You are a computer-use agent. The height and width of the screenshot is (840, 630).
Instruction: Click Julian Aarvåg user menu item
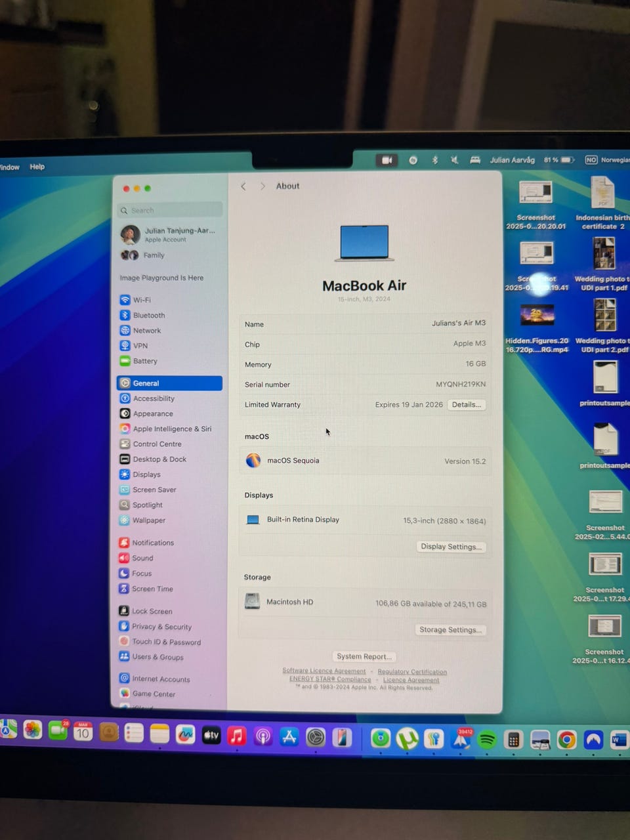click(512, 160)
